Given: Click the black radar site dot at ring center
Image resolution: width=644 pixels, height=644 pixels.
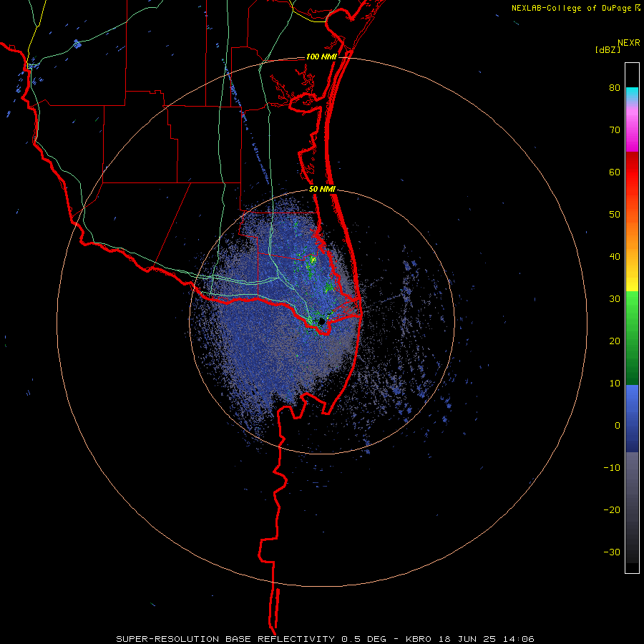Looking at the screenshot, I should (x=321, y=321).
